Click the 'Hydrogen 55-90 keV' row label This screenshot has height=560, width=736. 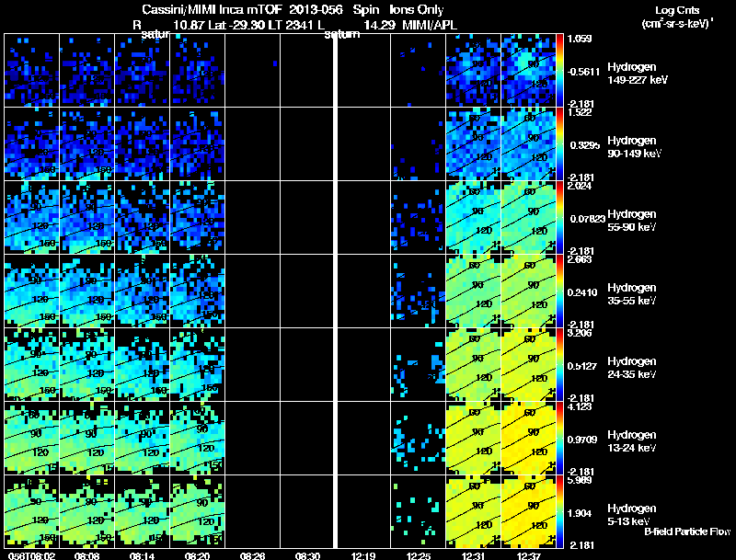click(632, 221)
